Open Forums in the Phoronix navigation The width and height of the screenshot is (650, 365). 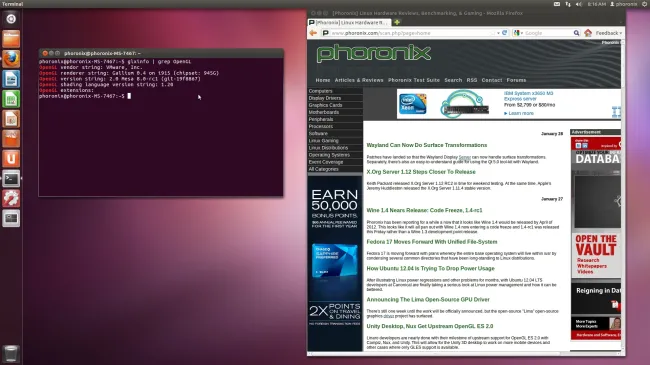point(516,80)
